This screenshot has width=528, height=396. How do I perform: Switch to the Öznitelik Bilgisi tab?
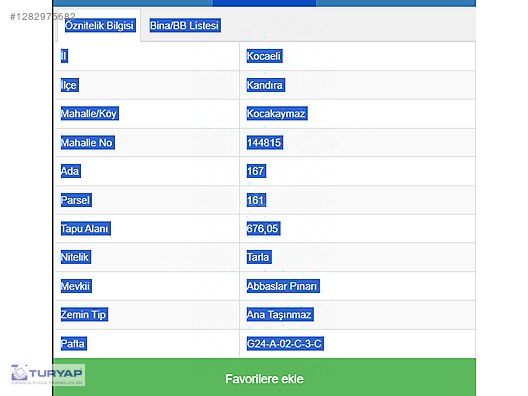coord(100,26)
